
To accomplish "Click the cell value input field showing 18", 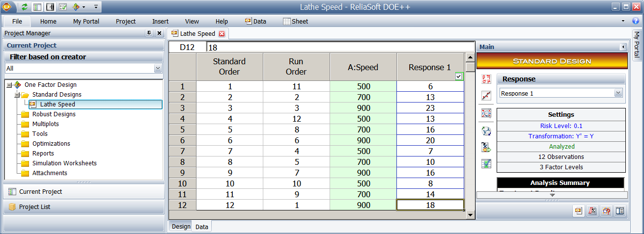I will [341, 47].
